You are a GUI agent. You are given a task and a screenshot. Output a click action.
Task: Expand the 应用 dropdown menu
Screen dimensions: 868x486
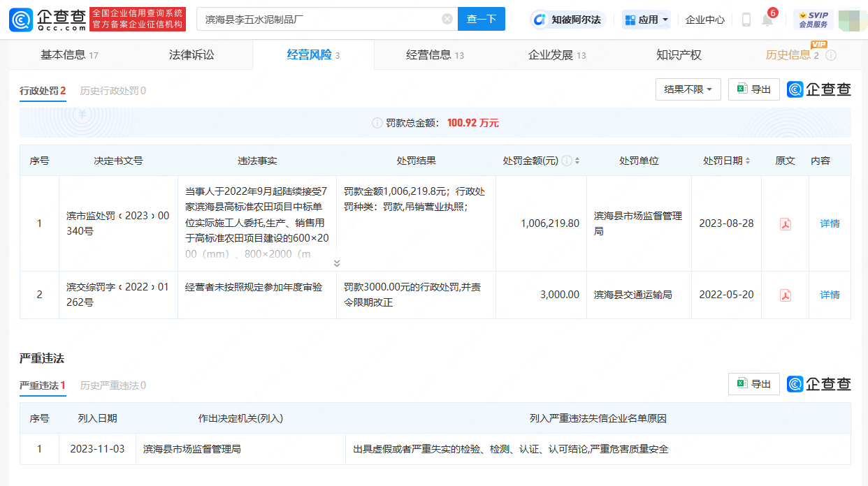(646, 20)
